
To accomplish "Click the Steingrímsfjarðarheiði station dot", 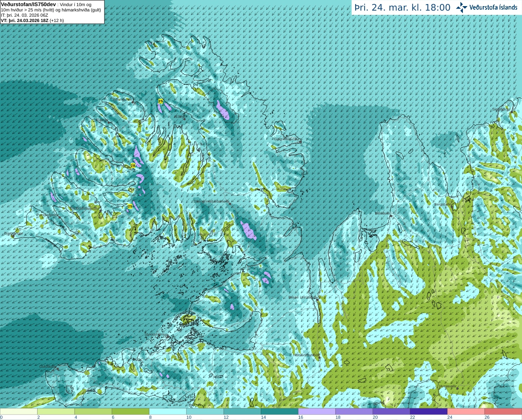I will click(x=230, y=204).
